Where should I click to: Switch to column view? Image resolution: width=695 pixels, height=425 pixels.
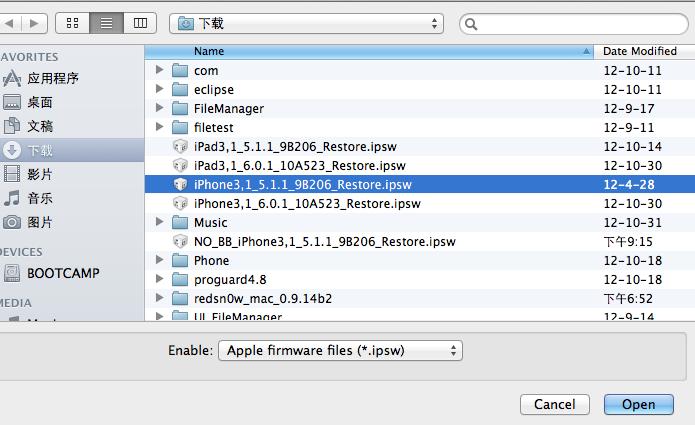(x=140, y=23)
